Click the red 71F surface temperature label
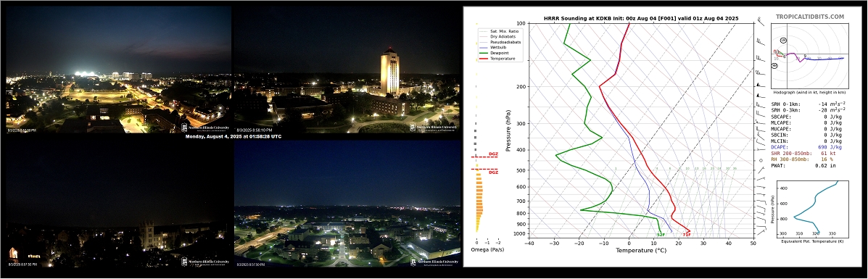This screenshot has height=279, width=868. click(687, 235)
